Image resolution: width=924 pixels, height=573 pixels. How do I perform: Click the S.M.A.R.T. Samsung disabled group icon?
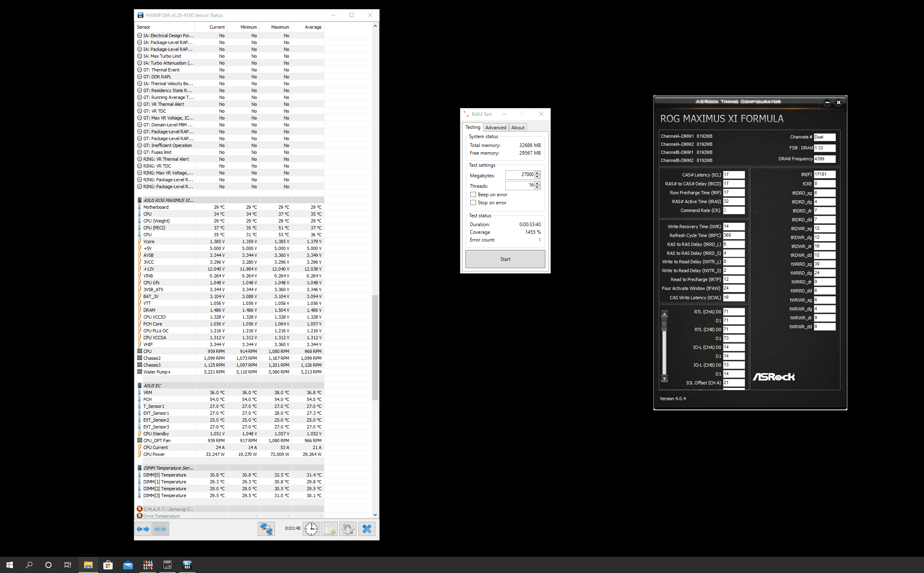(x=140, y=509)
